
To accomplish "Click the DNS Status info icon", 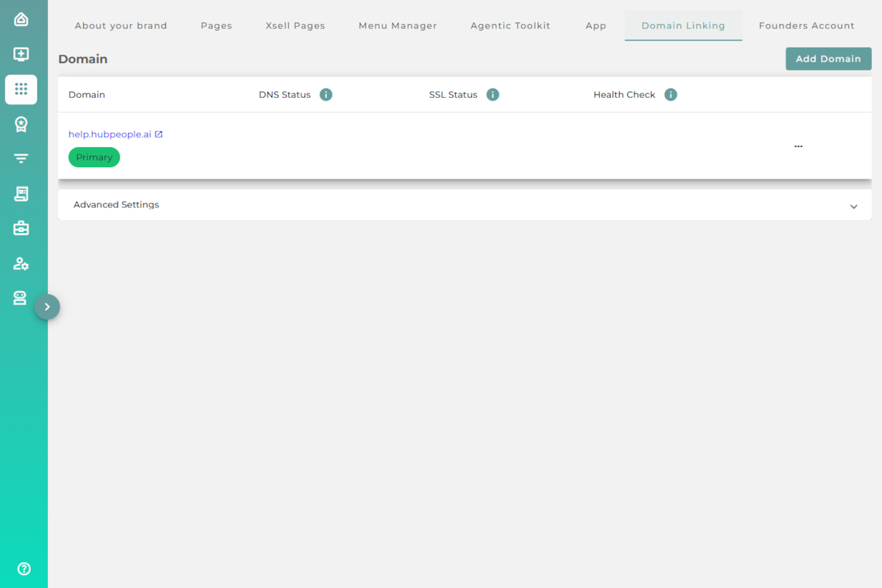I will (326, 95).
